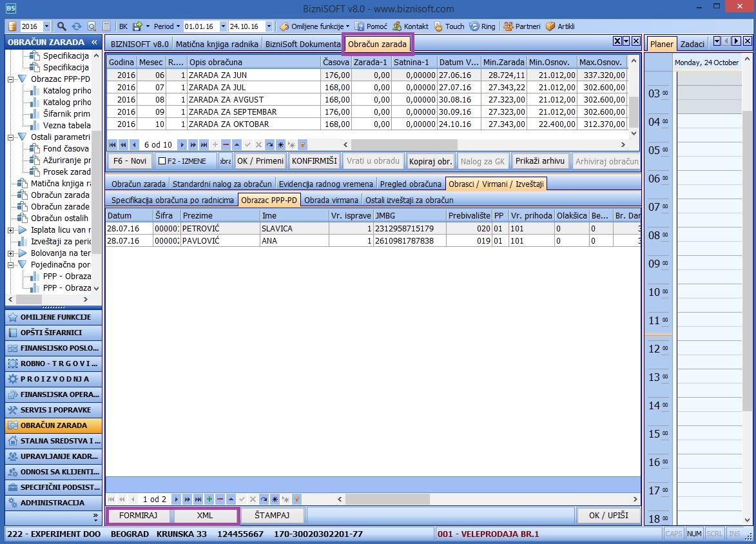Image resolution: width=756 pixels, height=544 pixels.
Task: Open the document preview magnifier icon
Action: coord(92,26)
